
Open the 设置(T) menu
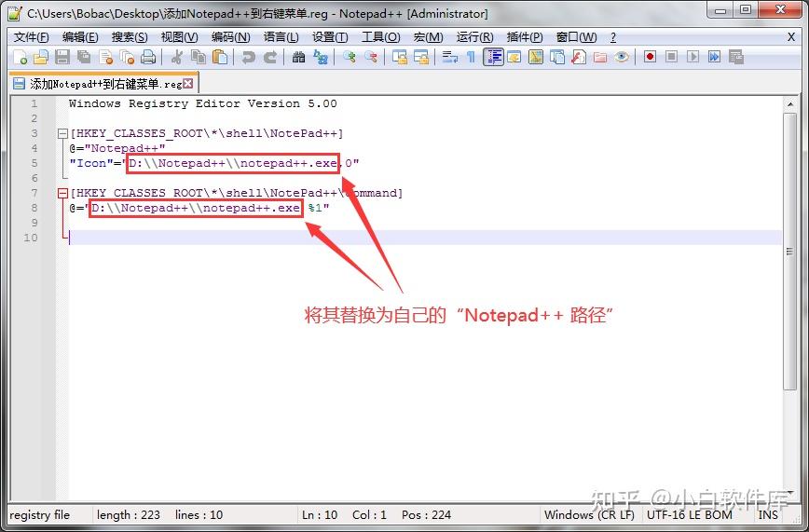330,37
